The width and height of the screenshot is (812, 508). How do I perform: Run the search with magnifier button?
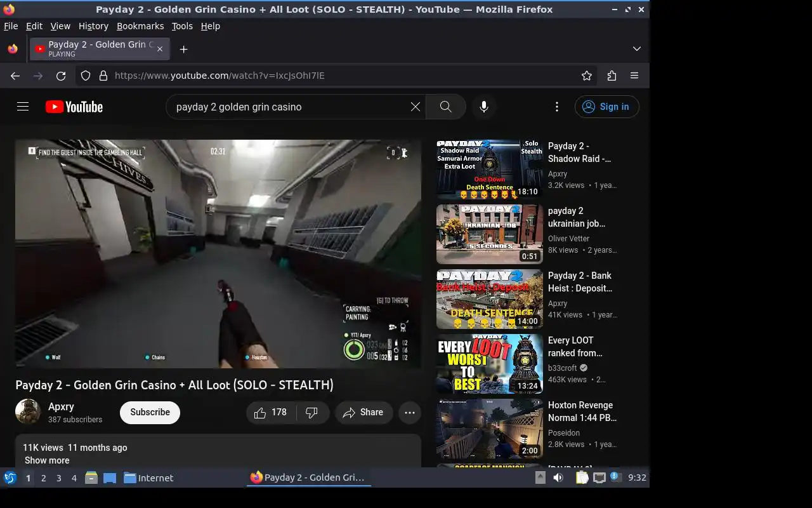[x=446, y=107]
